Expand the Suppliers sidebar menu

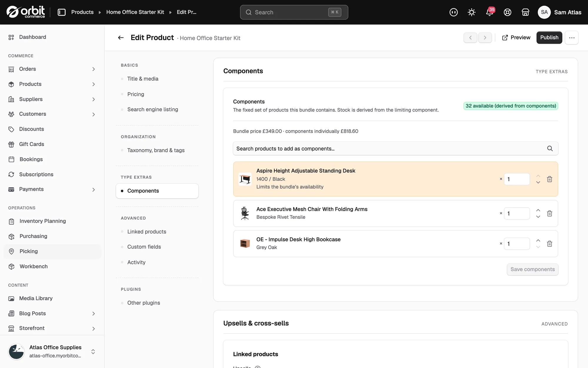(93, 100)
